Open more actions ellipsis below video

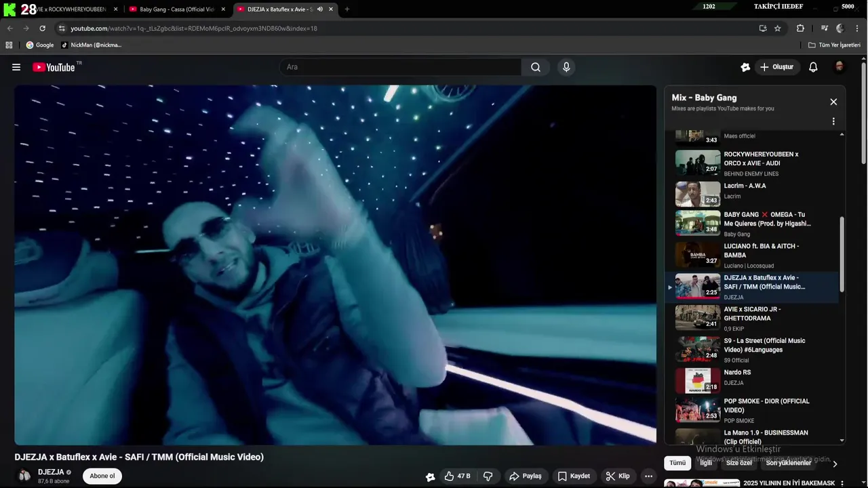click(x=648, y=476)
